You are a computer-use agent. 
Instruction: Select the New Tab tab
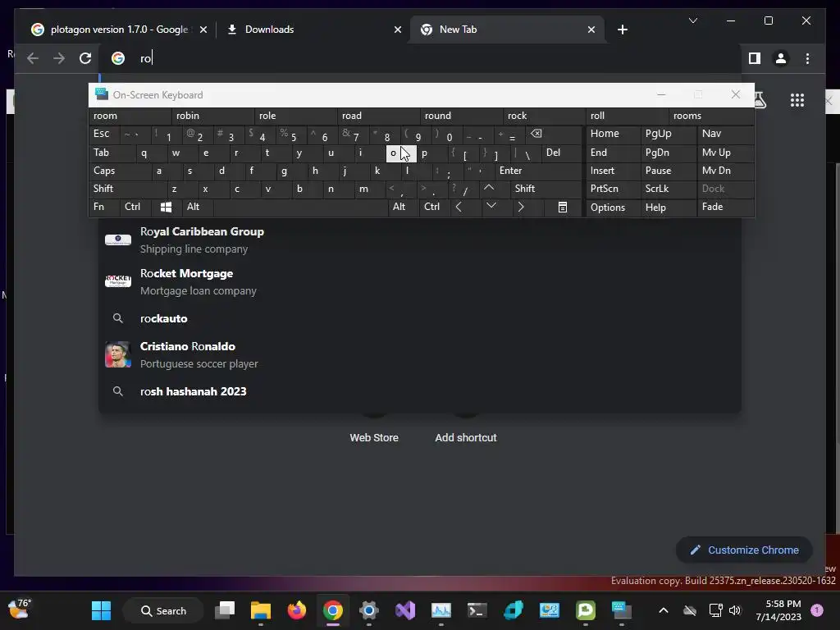[507, 30]
